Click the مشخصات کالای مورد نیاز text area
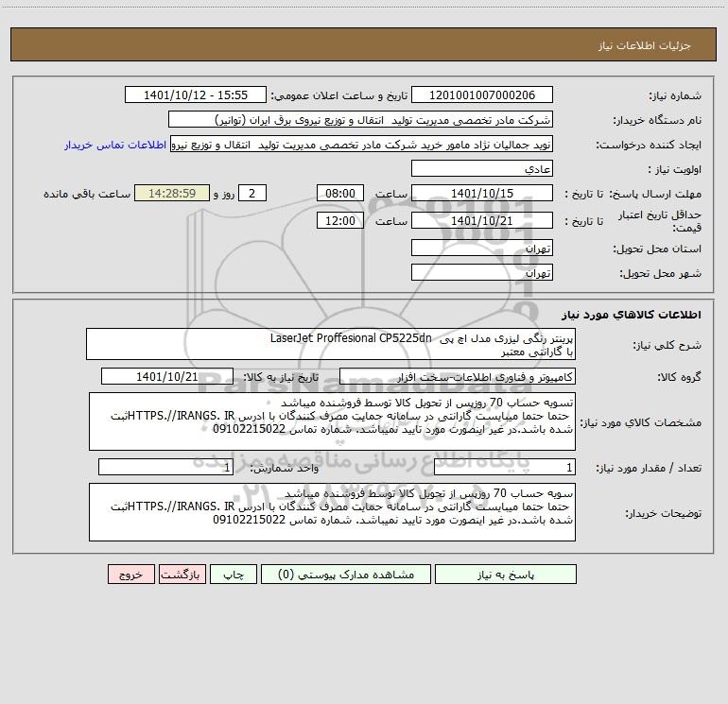728x704 pixels. click(x=332, y=421)
